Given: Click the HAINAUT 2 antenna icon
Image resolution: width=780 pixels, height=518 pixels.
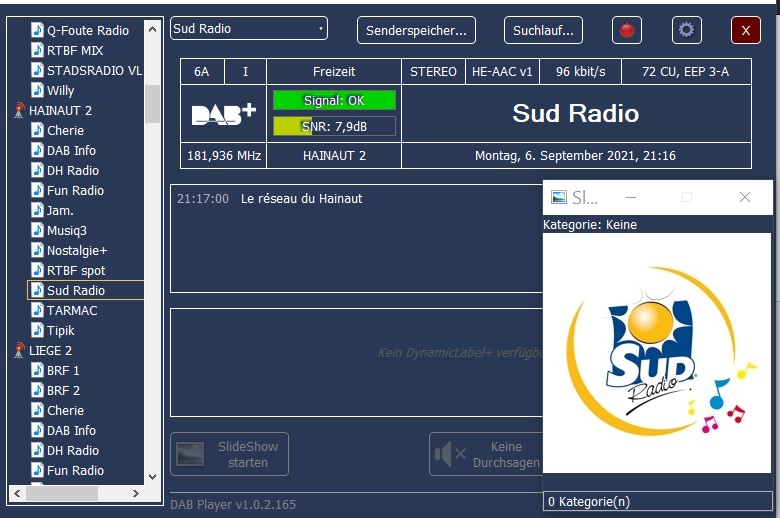Looking at the screenshot, I should (19, 111).
